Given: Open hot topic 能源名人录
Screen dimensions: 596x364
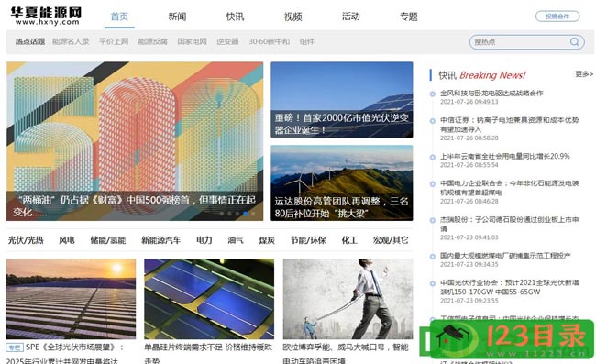Looking at the screenshot, I should [71, 41].
